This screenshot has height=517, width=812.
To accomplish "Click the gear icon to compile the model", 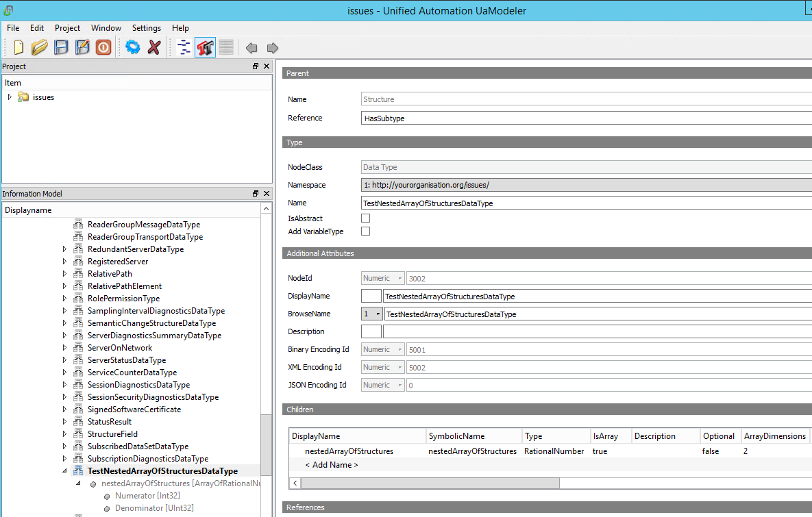I will coord(133,47).
